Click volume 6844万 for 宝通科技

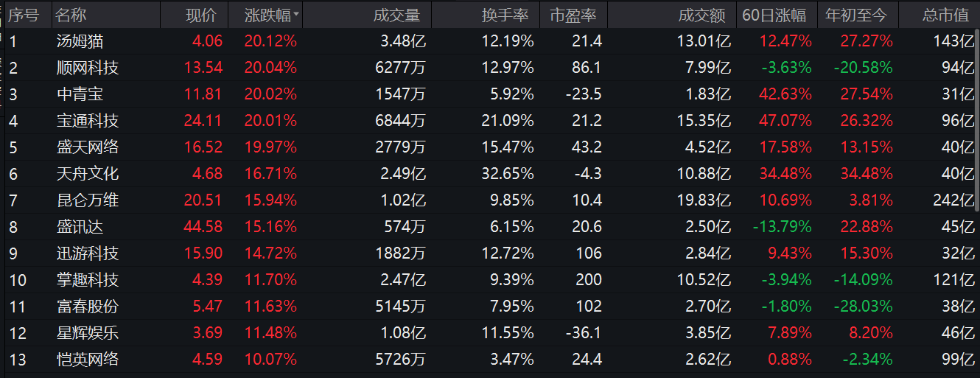click(400, 121)
